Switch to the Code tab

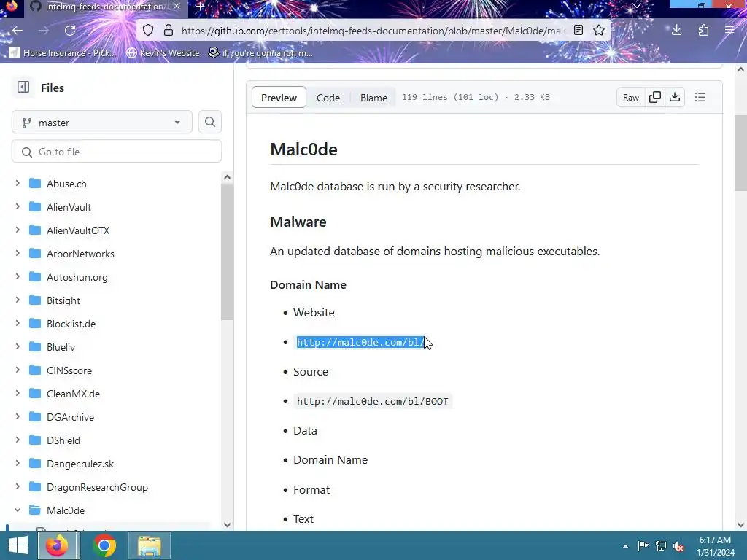328,97
